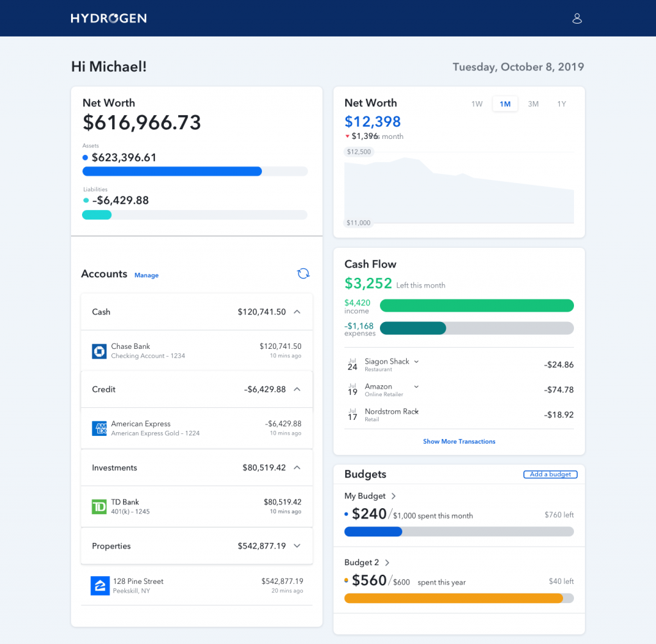Click the My Budget blue progress bar
Image resolution: width=656 pixels, height=644 pixels.
pos(373,531)
